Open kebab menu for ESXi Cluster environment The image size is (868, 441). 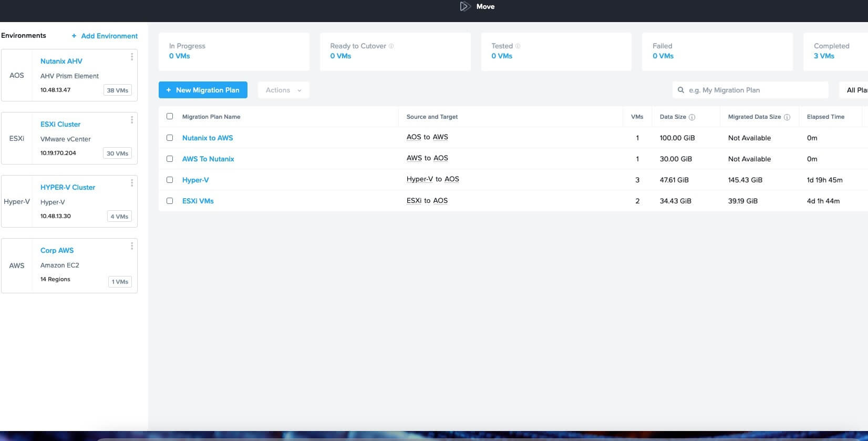coord(131,120)
